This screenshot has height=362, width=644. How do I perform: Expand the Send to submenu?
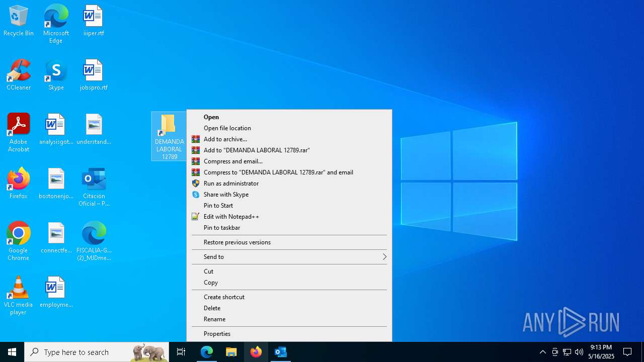(x=289, y=257)
